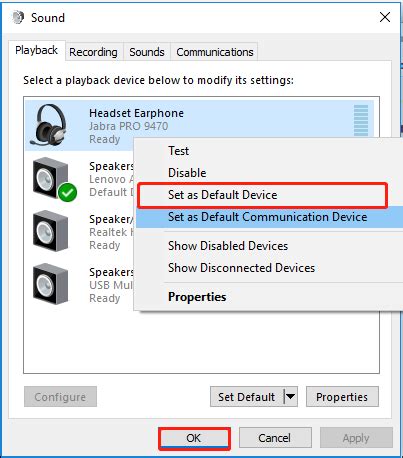Toggle Show Disabled Devices option

click(x=228, y=246)
